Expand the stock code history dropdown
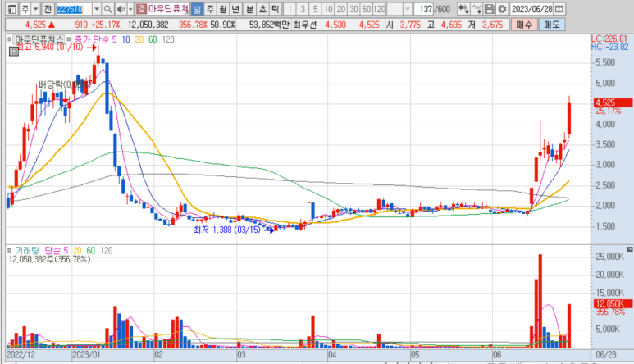The image size is (634, 364). [x=97, y=9]
